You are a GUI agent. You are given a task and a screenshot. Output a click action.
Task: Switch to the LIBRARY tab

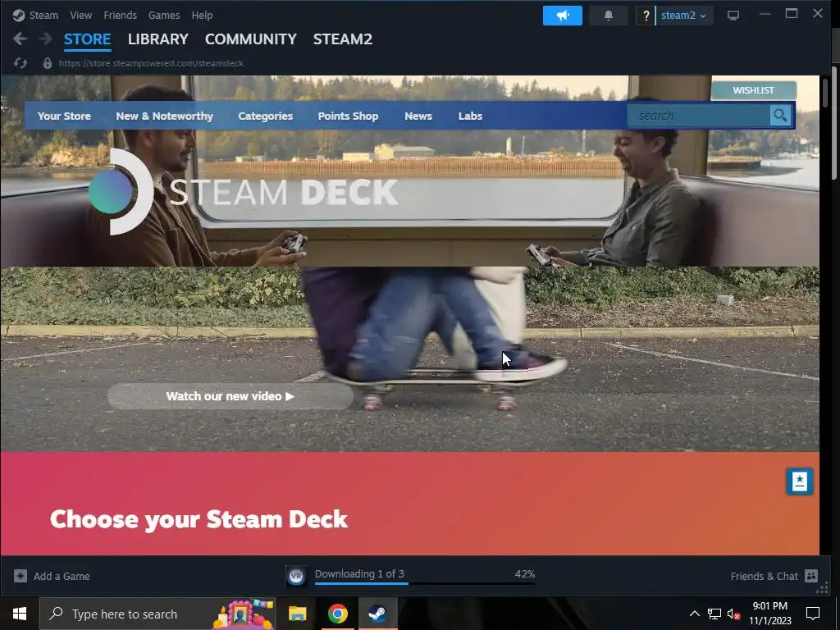[x=158, y=39]
